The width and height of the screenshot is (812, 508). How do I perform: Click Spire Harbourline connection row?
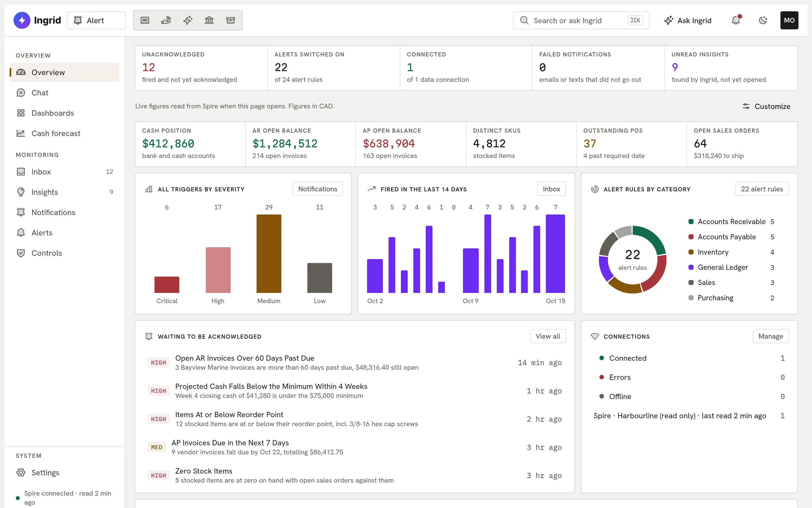tap(689, 416)
